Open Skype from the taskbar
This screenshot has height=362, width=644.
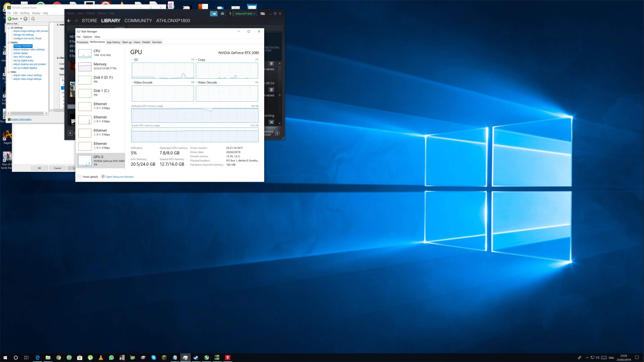click(x=153, y=357)
